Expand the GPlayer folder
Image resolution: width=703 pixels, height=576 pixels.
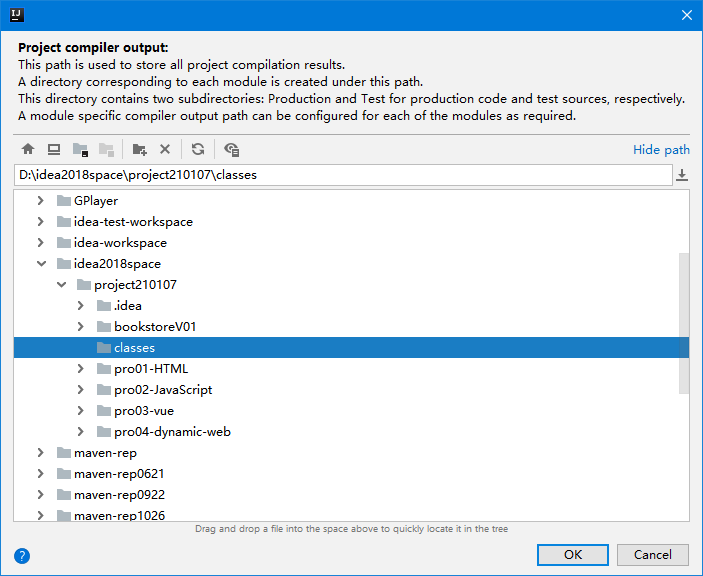point(40,200)
